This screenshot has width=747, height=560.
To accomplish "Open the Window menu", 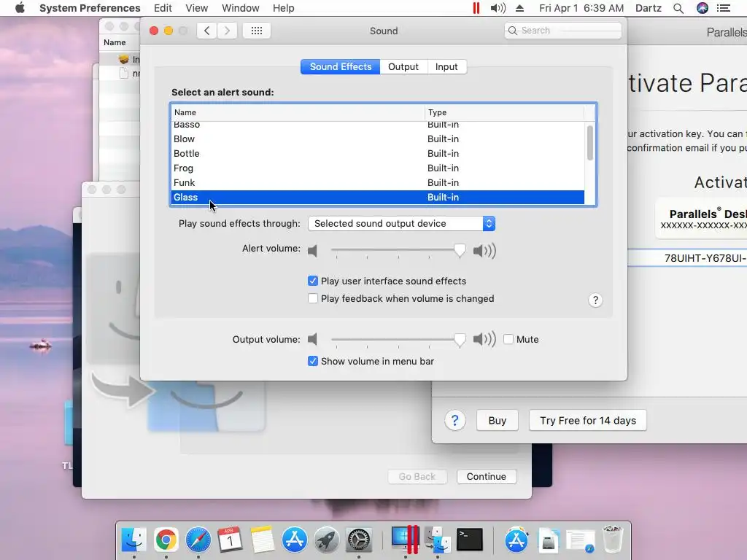I will coord(241,8).
